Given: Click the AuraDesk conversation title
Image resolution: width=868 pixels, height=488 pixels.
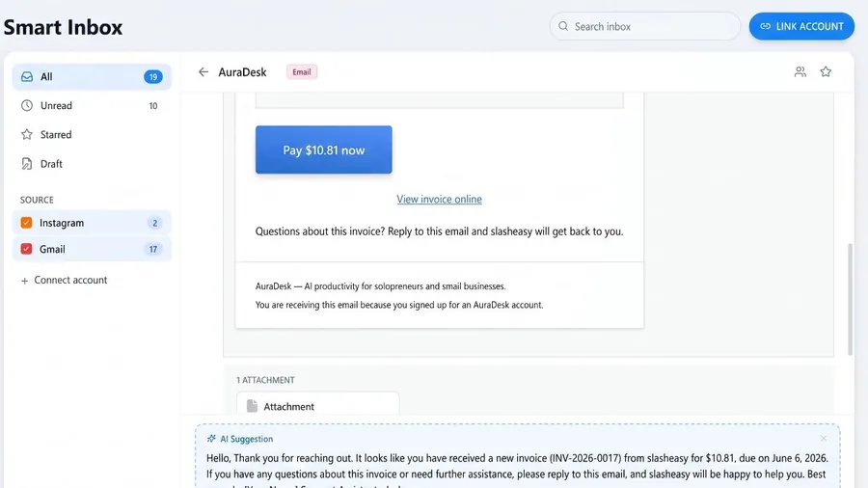Looking at the screenshot, I should click(242, 72).
